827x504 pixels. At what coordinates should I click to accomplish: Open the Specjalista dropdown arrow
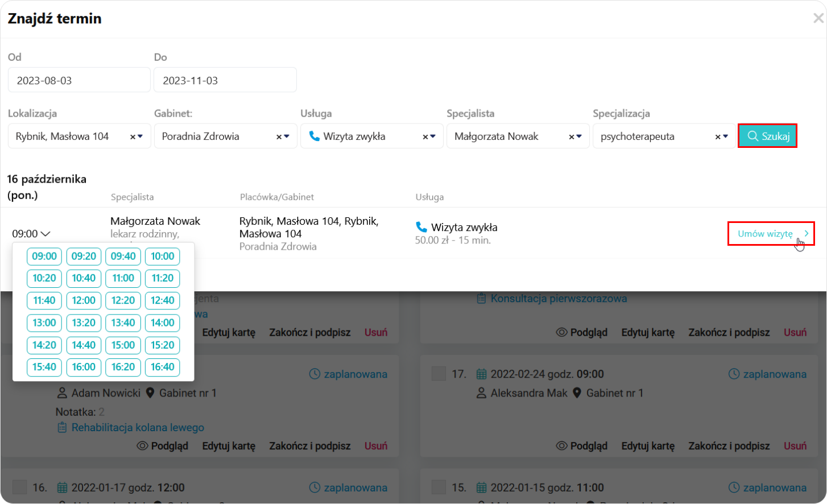[x=579, y=137]
